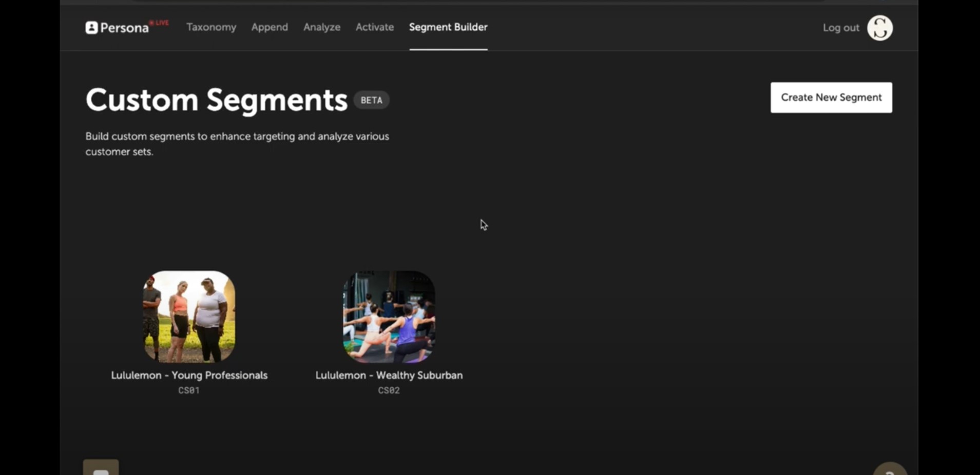Click the 'Lululemon - Wealthy Suburban' title
The height and width of the screenshot is (475, 980).
pos(389,375)
